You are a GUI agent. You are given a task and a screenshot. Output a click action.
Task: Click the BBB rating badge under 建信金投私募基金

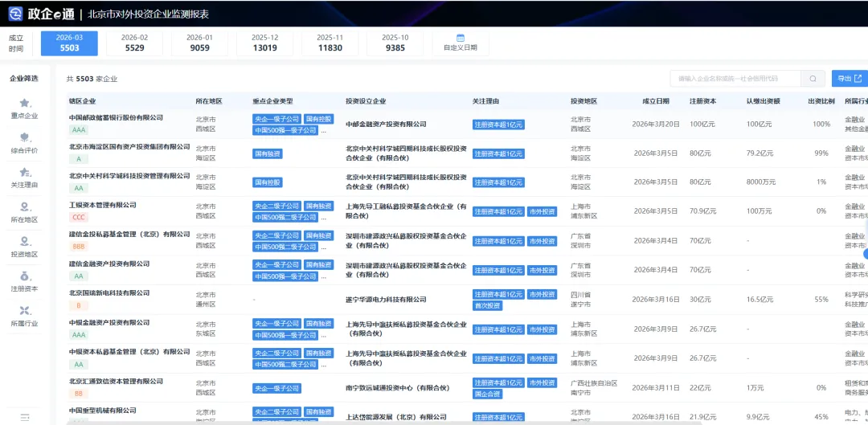(79, 247)
